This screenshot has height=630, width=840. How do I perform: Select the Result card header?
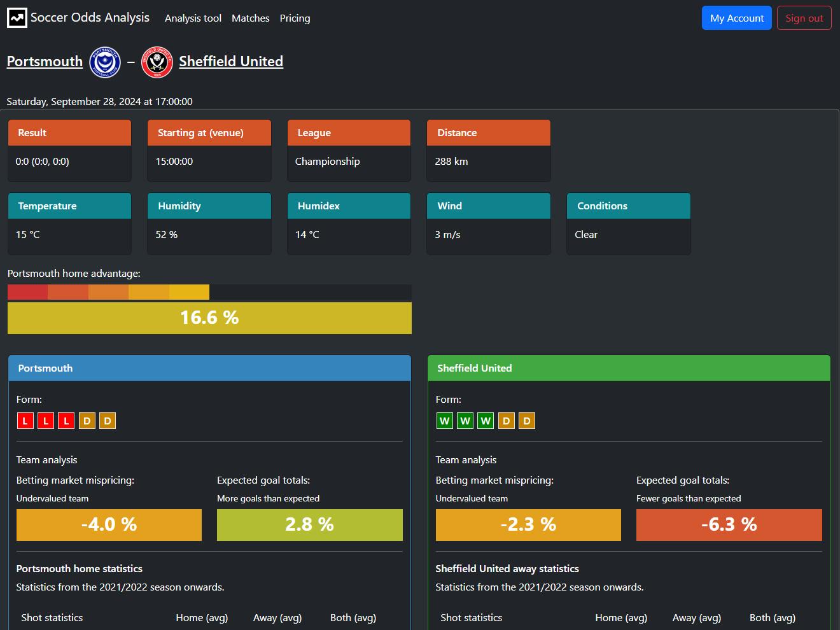click(69, 133)
